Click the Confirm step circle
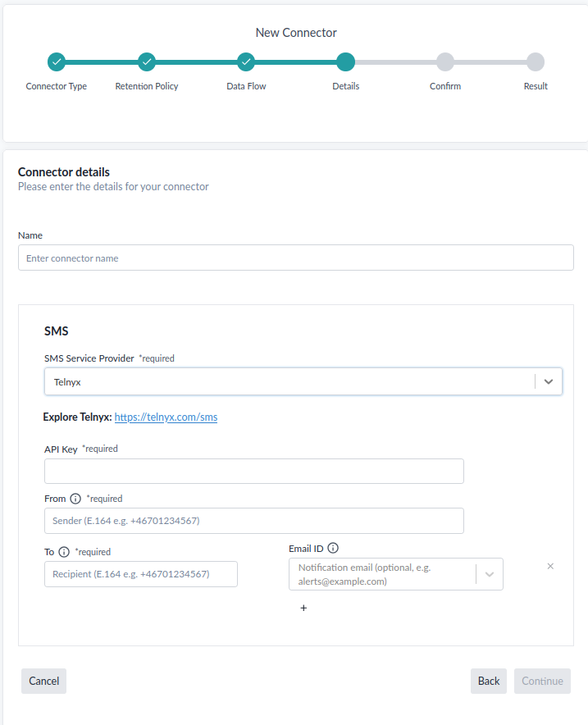The width and height of the screenshot is (588, 725). (445, 62)
